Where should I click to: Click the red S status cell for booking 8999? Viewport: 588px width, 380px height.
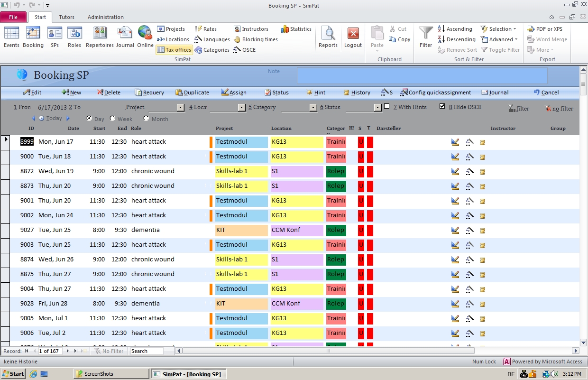(x=361, y=142)
